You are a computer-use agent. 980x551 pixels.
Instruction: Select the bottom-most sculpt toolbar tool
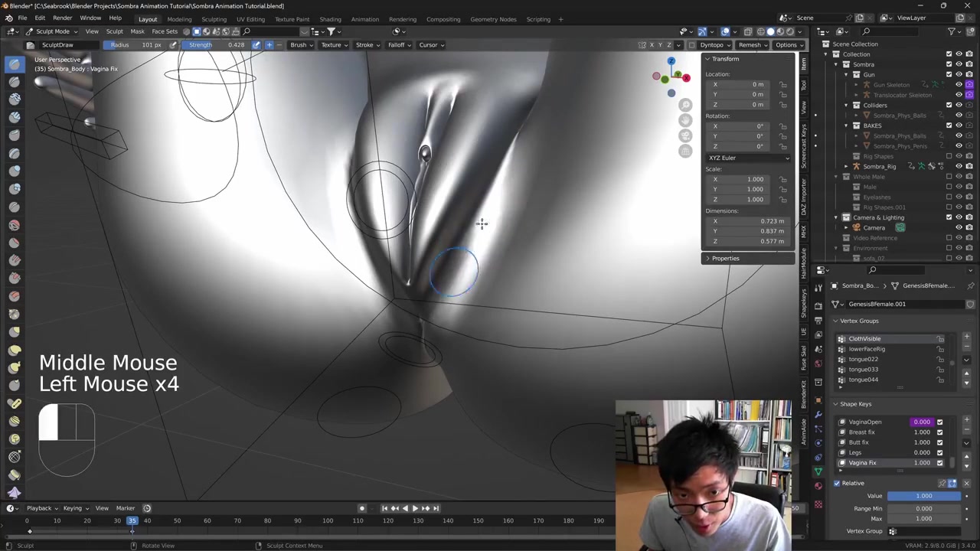[x=15, y=492]
